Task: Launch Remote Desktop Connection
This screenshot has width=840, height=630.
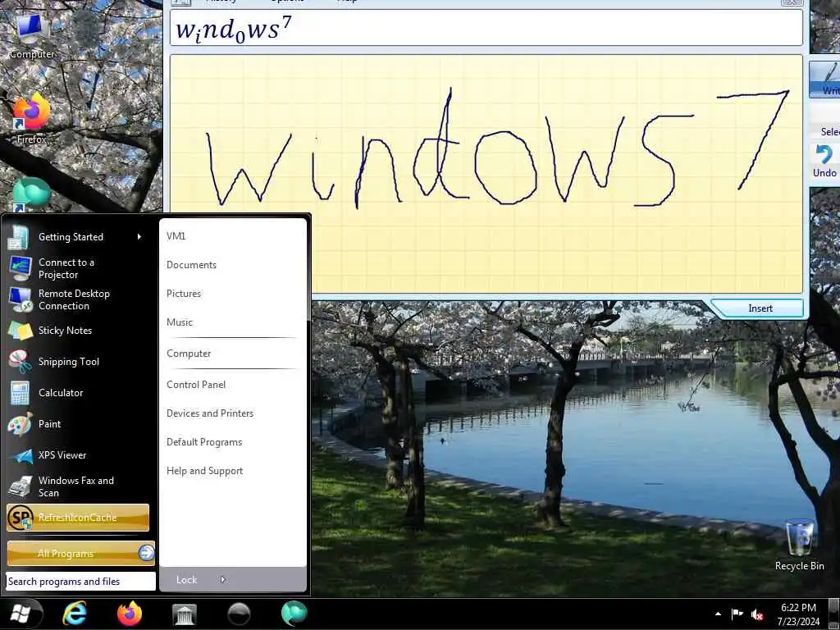Action: pyautogui.click(x=78, y=299)
